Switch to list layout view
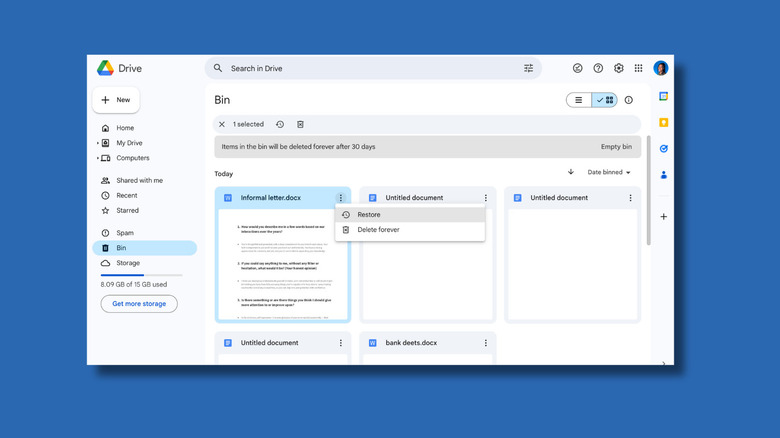 (x=579, y=100)
